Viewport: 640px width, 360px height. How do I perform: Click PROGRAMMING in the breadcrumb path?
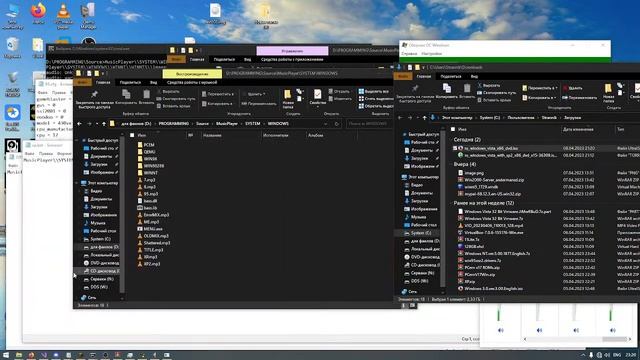pos(173,124)
